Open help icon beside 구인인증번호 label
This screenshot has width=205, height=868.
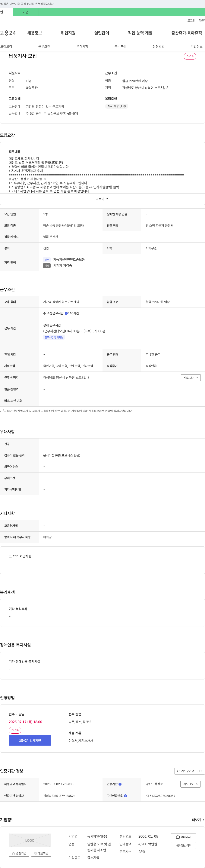click(x=125, y=796)
